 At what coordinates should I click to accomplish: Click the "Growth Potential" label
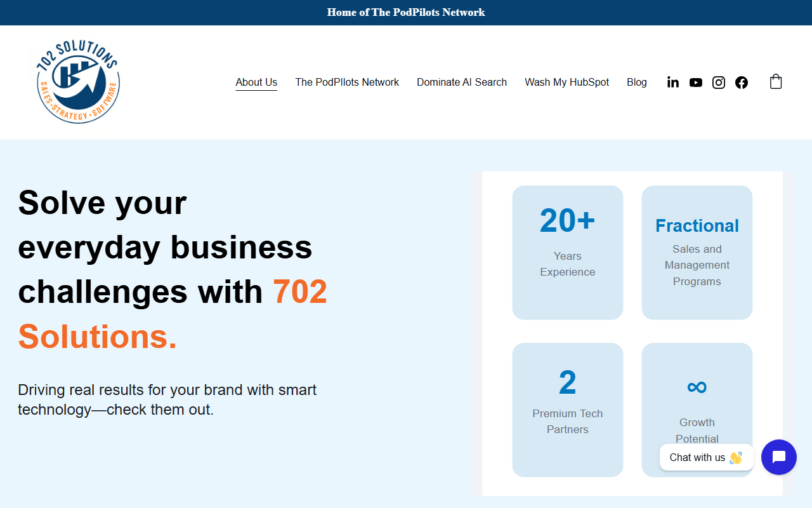click(697, 431)
